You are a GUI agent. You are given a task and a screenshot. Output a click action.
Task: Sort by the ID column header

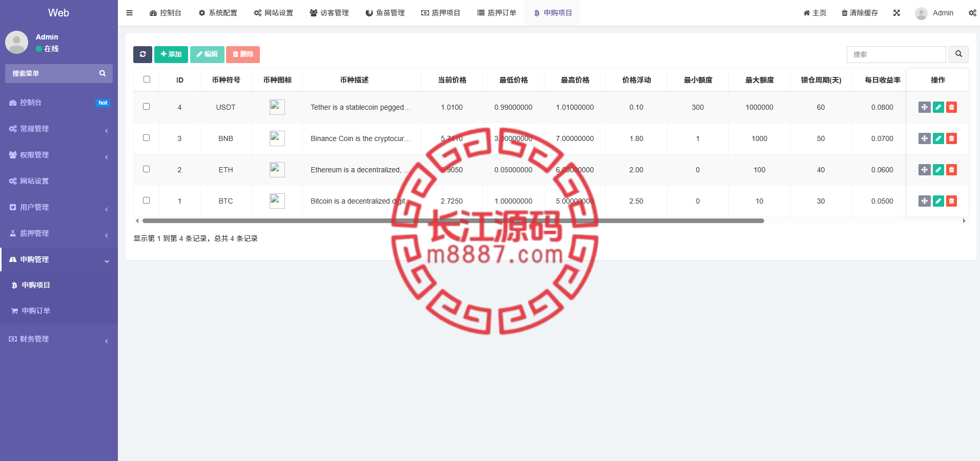[180, 80]
